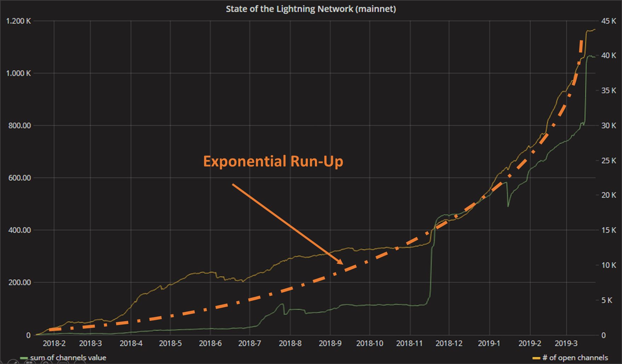Click the 15 K right axis value
622x364 pixels.
click(x=609, y=230)
